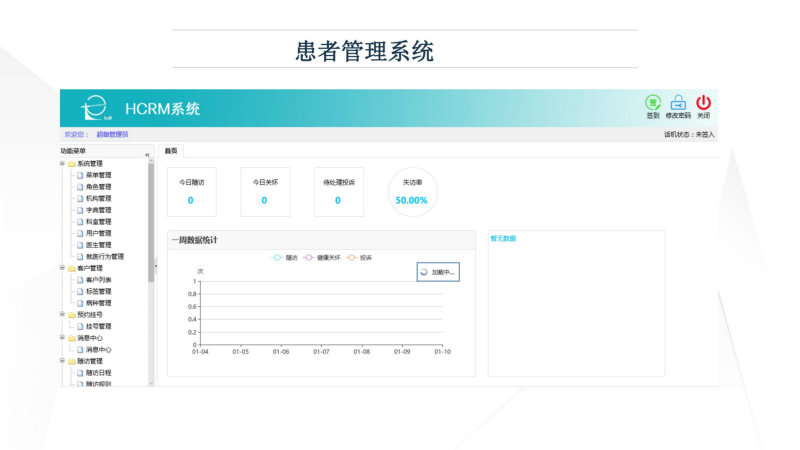Click the 失访率 50.00% circle
This screenshot has width=800, height=450.
[412, 192]
